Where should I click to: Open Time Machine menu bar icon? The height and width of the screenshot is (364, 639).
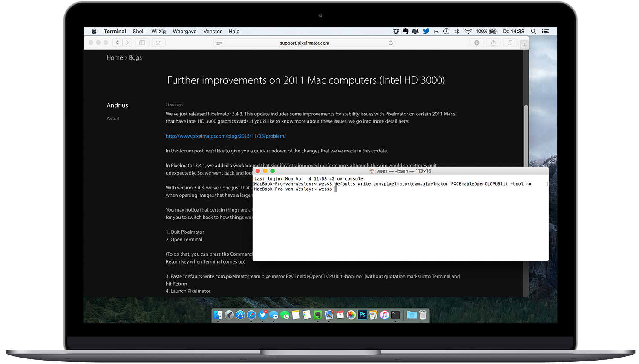point(446,32)
